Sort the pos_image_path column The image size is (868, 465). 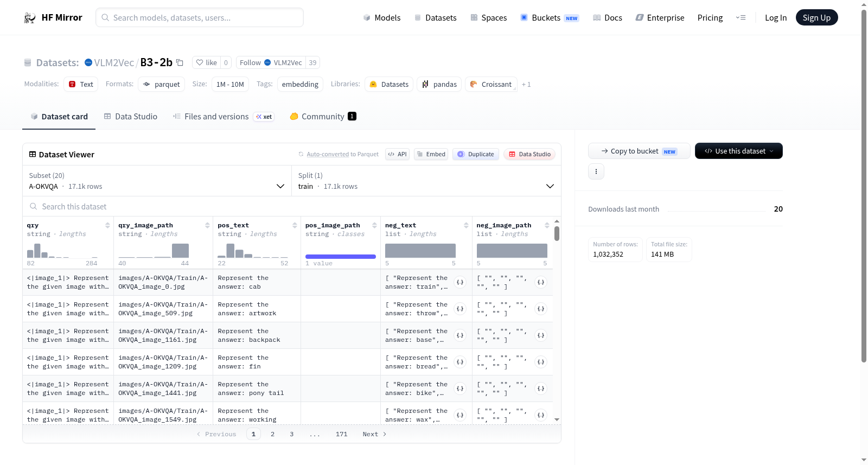click(374, 225)
